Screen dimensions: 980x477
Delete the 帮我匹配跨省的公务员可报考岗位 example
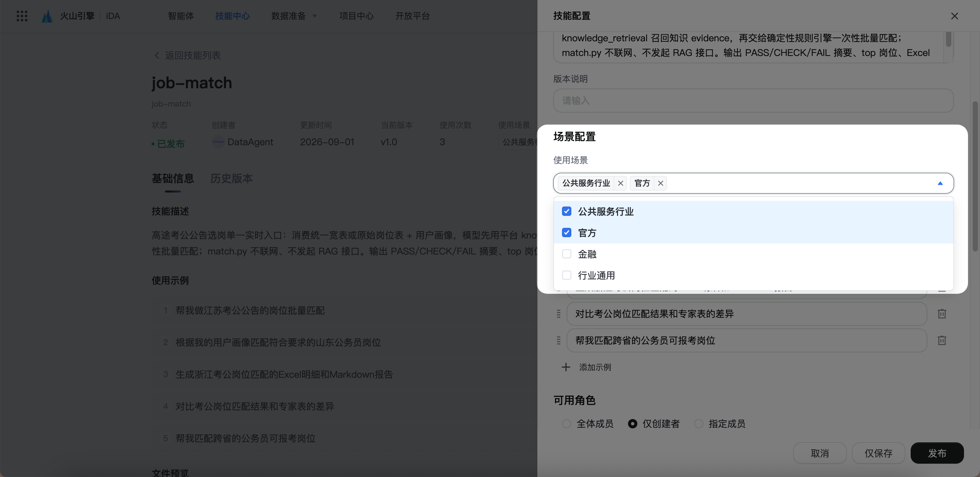[x=942, y=340]
